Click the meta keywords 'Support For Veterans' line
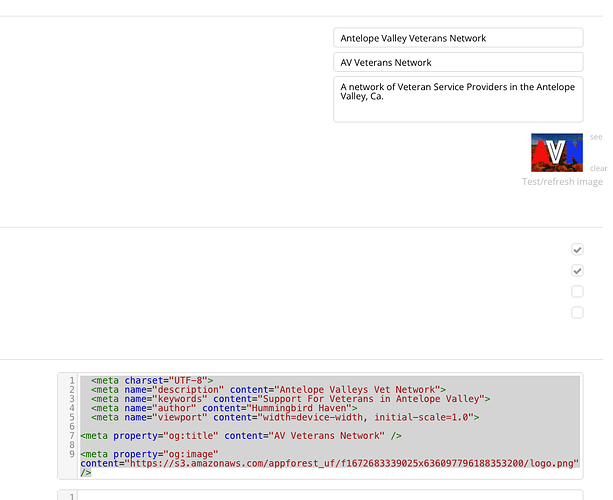The width and height of the screenshot is (613, 500). coord(290,399)
